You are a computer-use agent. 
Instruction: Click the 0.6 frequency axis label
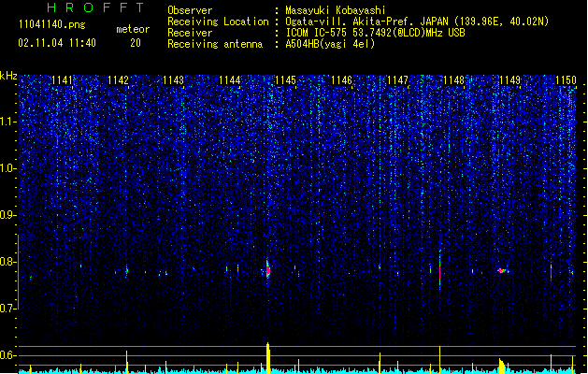8,355
